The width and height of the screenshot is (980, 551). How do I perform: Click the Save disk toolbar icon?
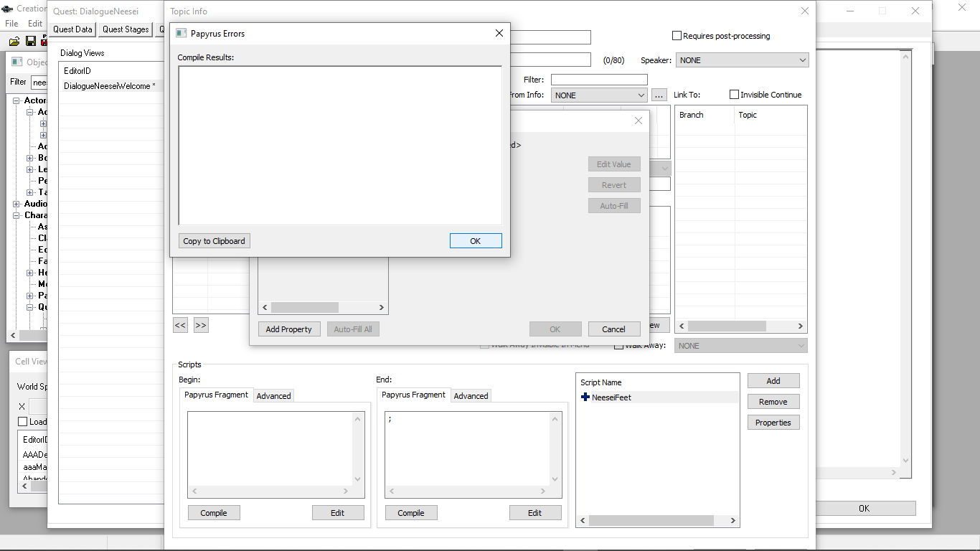pos(31,42)
